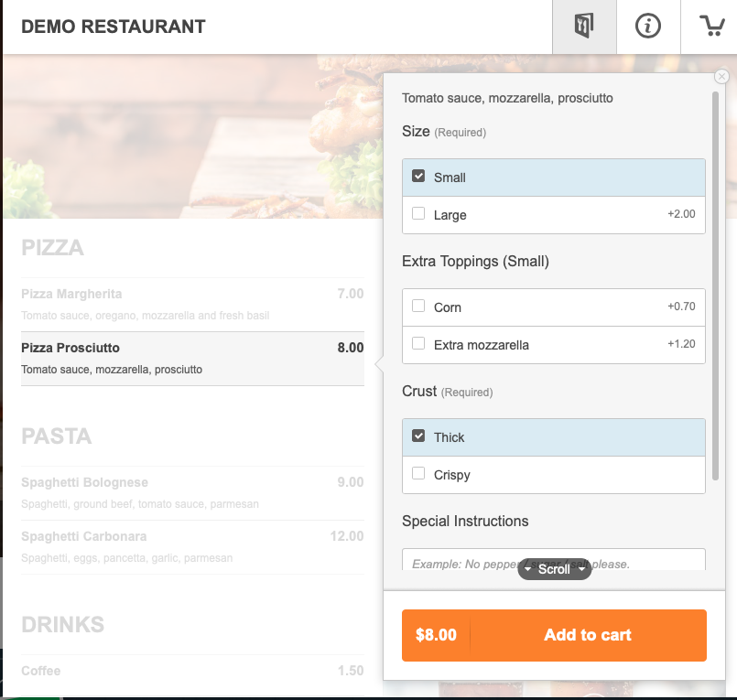Click the Special Instructions text field

coord(554,560)
